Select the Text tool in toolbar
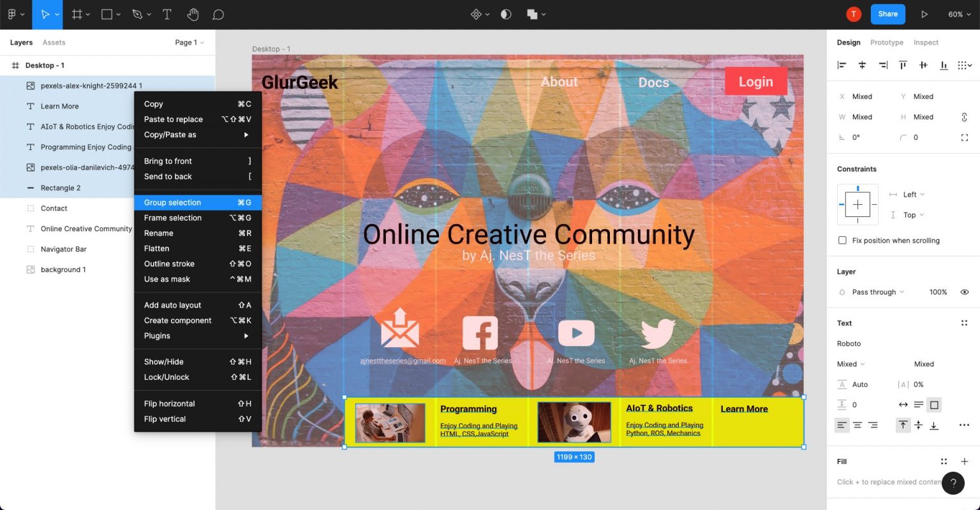Screen dimensions: 980x510 click(x=167, y=14)
